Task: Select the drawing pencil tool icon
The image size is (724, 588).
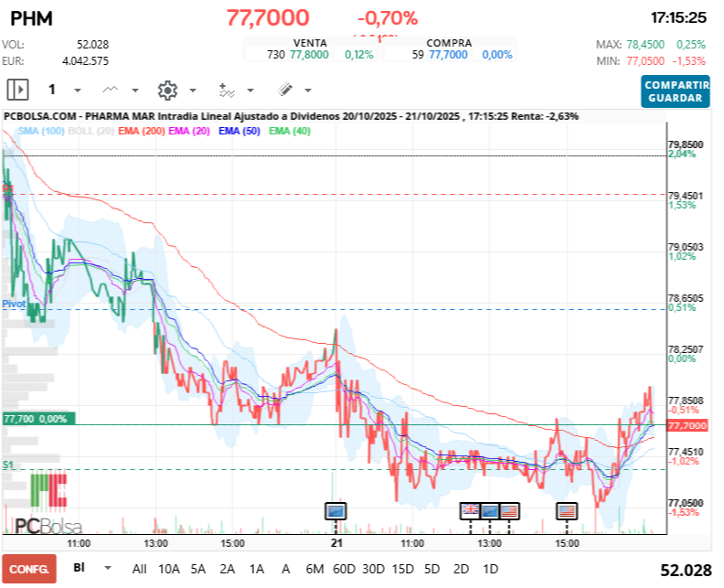Action: coord(284,90)
